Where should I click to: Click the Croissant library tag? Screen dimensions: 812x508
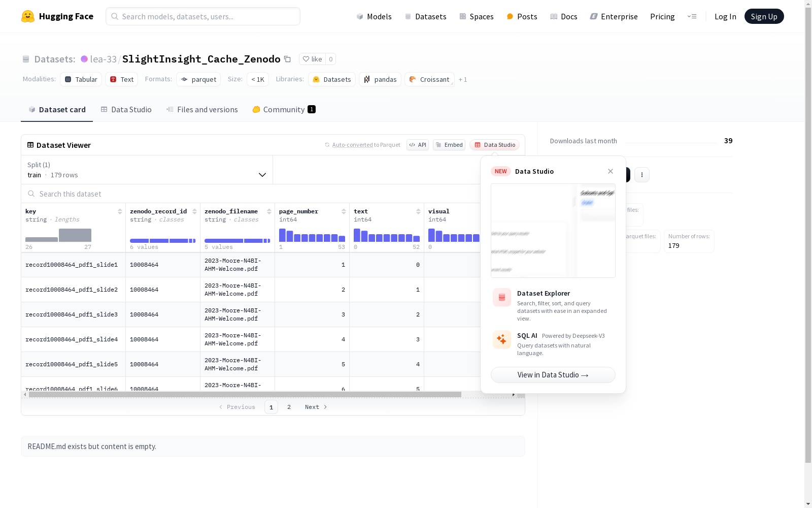429,79
